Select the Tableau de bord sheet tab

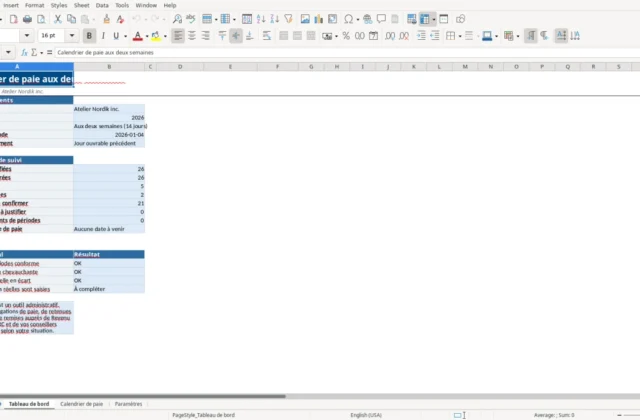pyautogui.click(x=29, y=404)
